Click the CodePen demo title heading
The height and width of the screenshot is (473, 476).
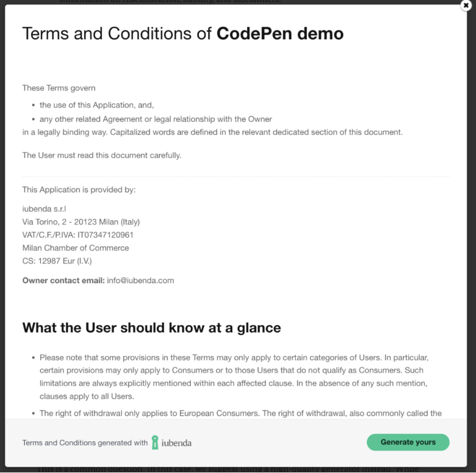(x=183, y=34)
